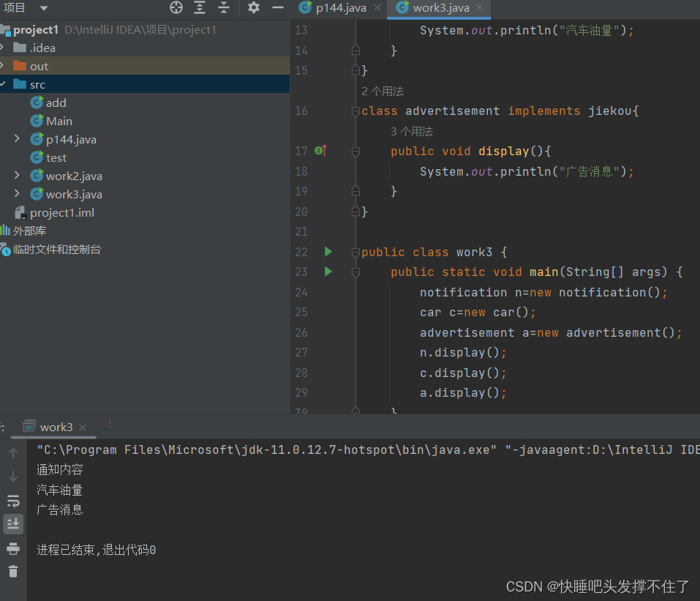The width and height of the screenshot is (700, 601).
Task: Collapse the src folder
Action: pyautogui.click(x=3, y=84)
